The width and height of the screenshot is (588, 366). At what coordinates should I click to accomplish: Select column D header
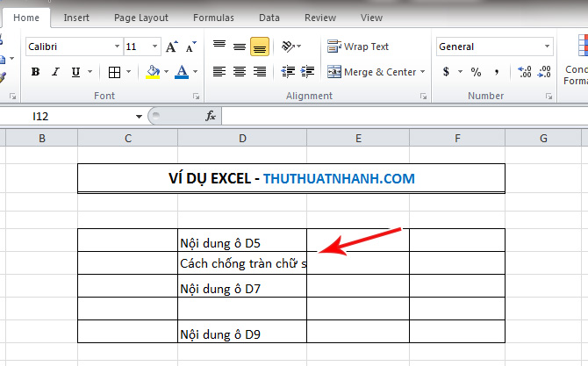242,138
